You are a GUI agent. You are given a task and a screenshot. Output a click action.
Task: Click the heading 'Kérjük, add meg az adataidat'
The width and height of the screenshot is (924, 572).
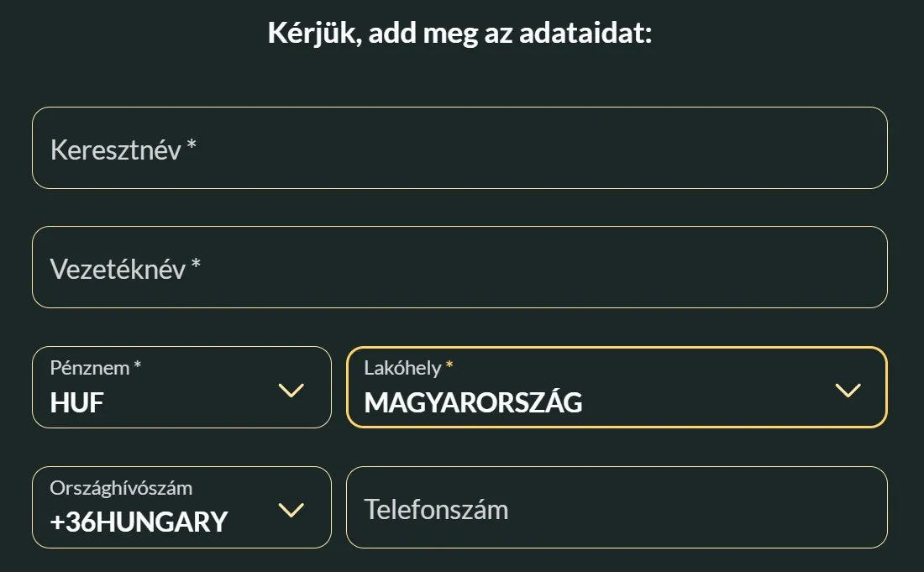(459, 34)
